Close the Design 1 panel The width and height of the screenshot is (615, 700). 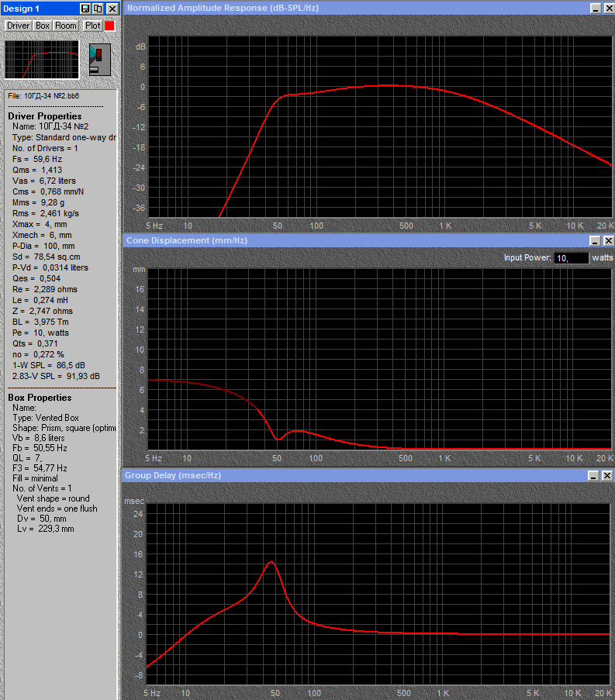coord(112,9)
